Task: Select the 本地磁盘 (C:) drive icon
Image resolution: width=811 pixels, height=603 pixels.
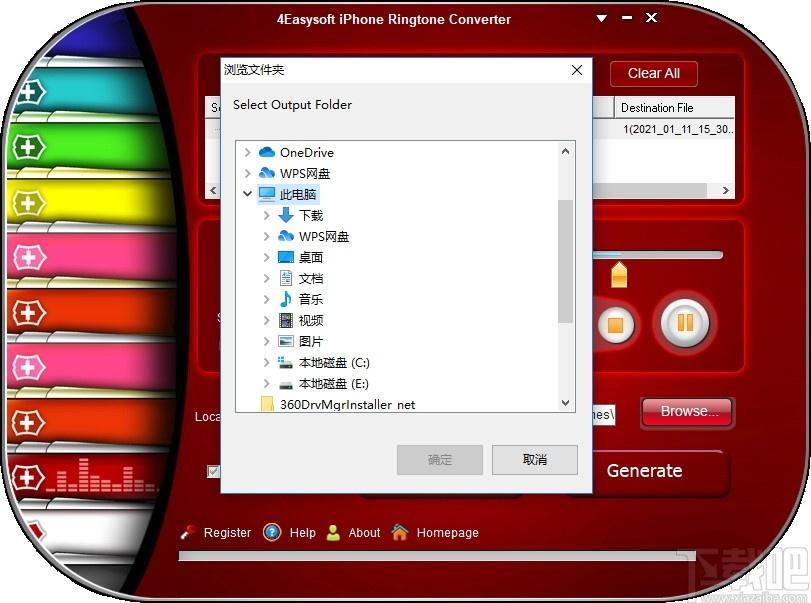Action: pyautogui.click(x=286, y=363)
